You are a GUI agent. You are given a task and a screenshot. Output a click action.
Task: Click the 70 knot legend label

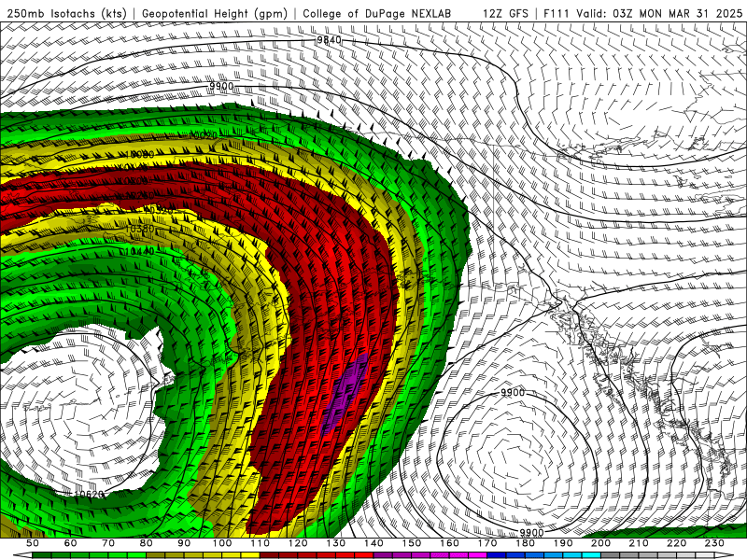pyautogui.click(x=108, y=543)
